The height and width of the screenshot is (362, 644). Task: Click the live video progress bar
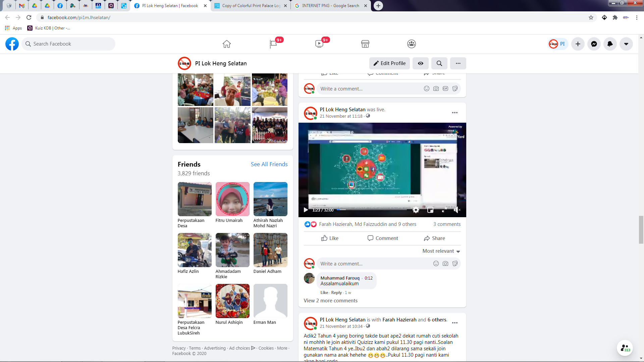[372, 210]
